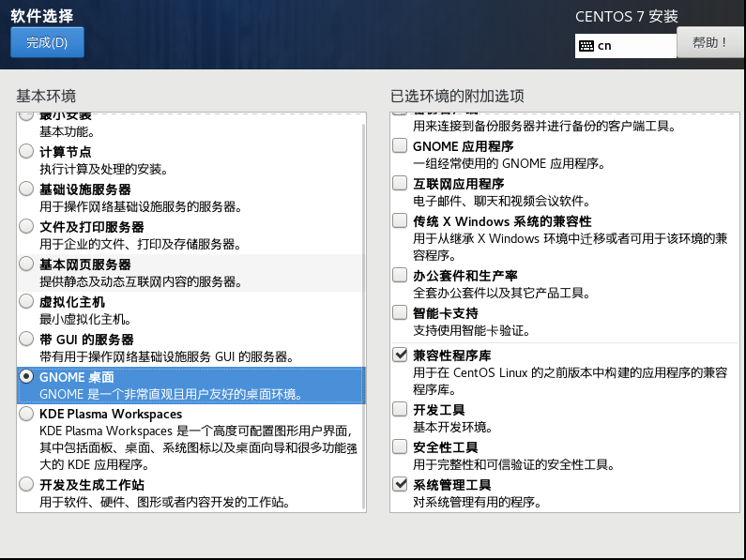Screen dimensions: 746x560
Task: Click description 电子邮件、聊天和视频会议软件。
Action: pos(502,202)
